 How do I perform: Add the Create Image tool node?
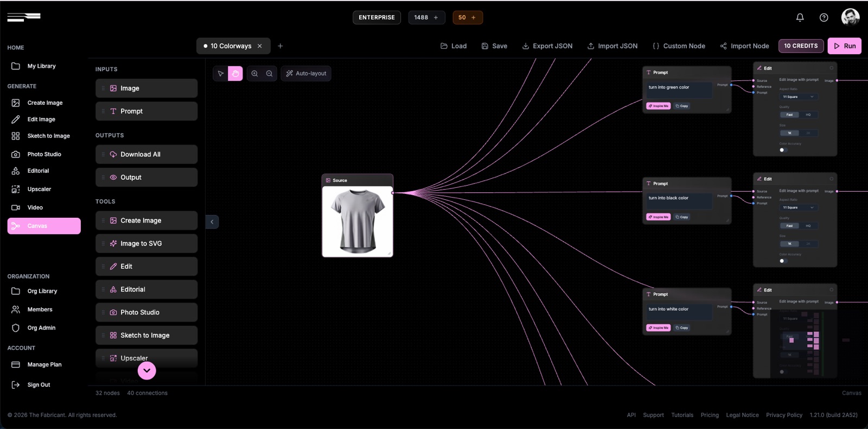(x=146, y=220)
